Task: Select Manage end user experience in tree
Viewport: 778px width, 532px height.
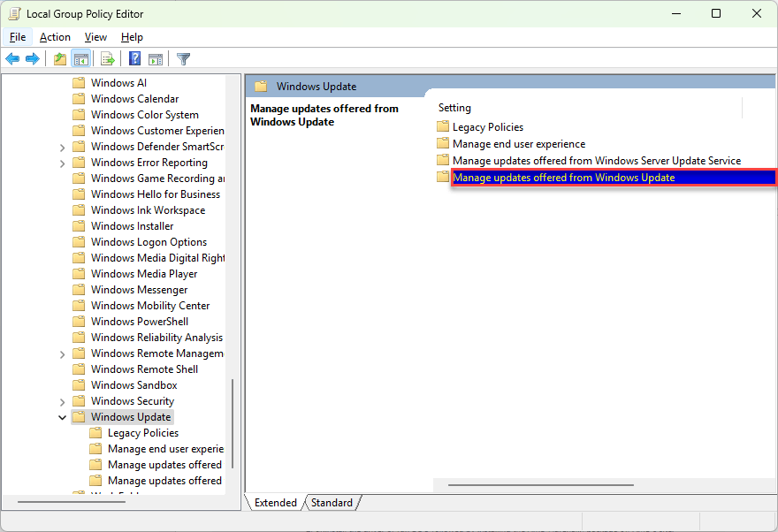Action: point(165,449)
